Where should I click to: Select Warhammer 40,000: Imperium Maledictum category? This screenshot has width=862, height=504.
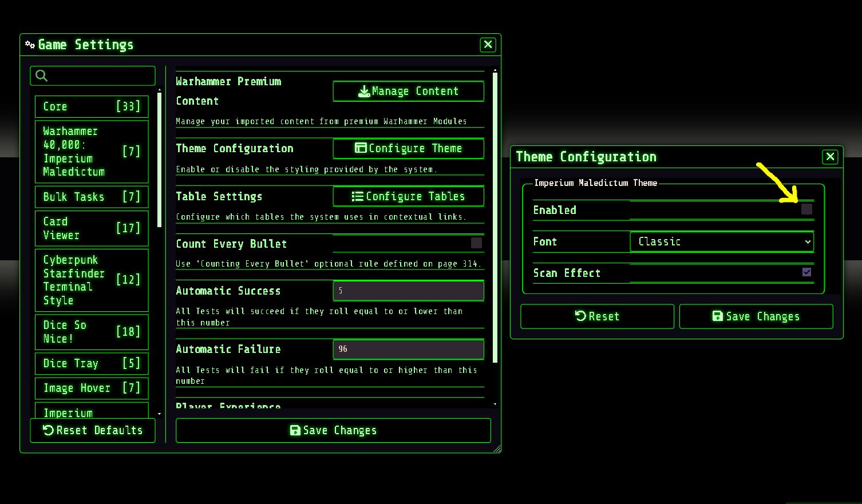click(x=92, y=151)
